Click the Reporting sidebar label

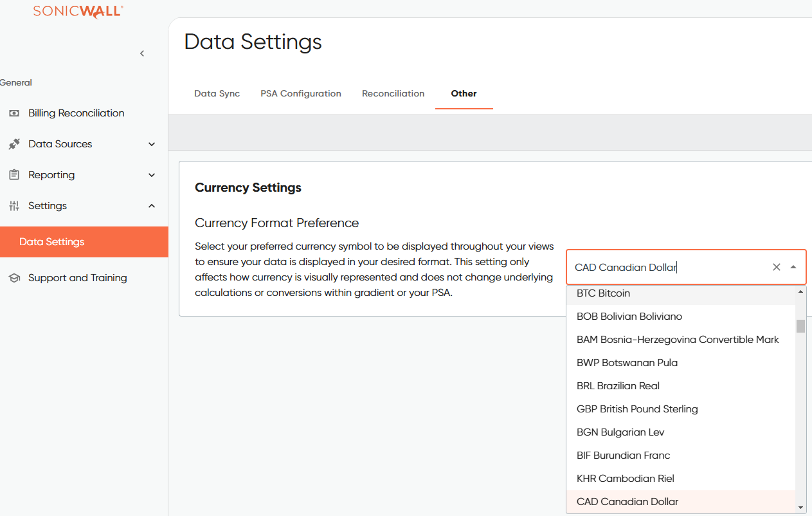51,175
